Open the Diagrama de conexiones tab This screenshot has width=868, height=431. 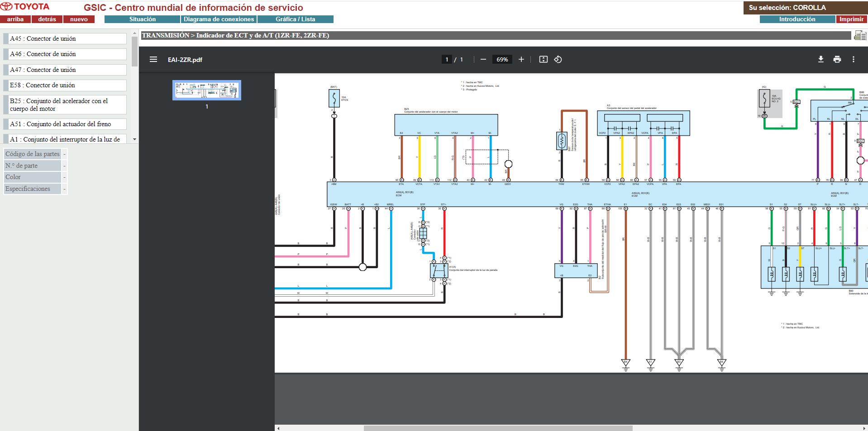[x=219, y=19]
